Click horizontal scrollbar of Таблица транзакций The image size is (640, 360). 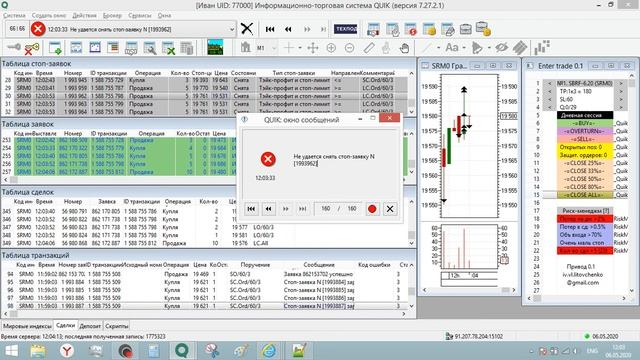pos(204,314)
